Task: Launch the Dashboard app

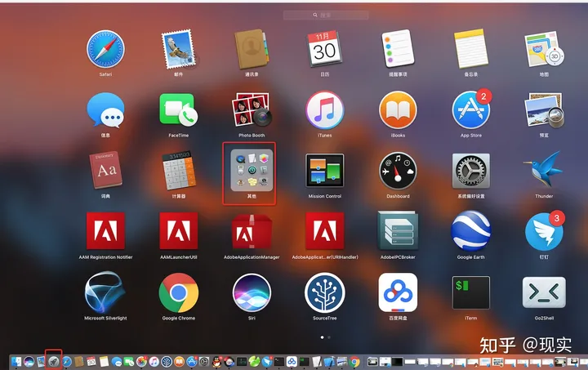Action: pos(398,171)
